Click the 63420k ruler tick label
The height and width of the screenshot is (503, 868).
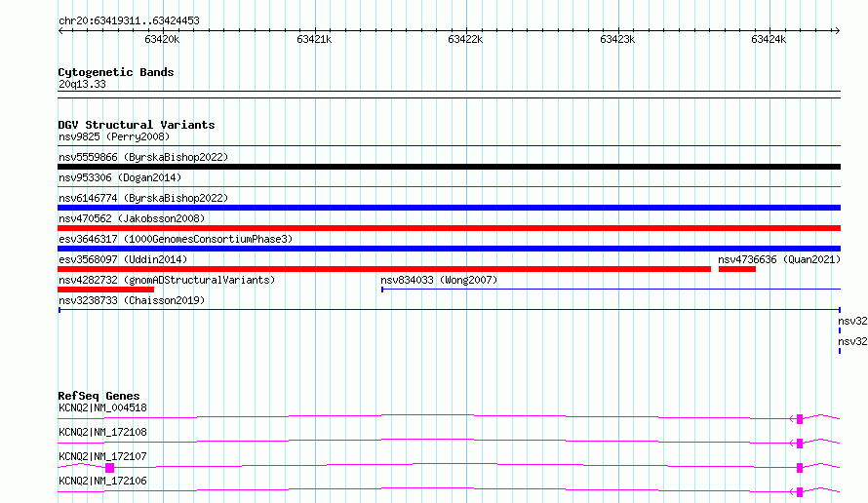(x=162, y=39)
